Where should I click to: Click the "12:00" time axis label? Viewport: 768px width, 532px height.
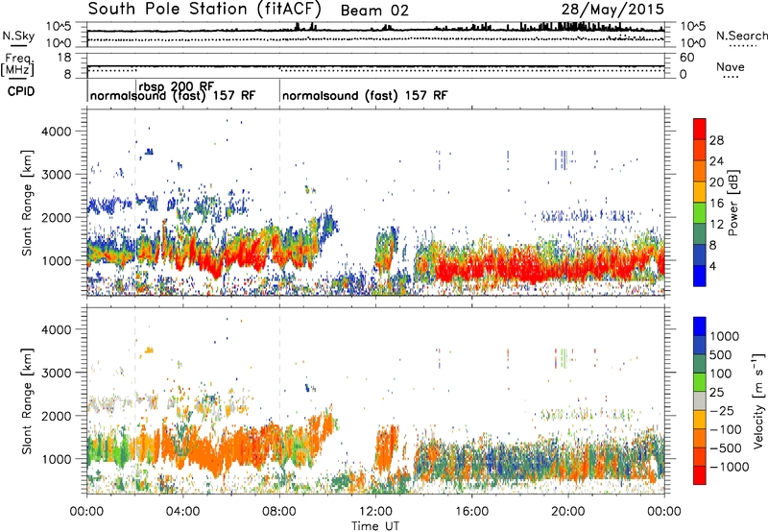(375, 512)
